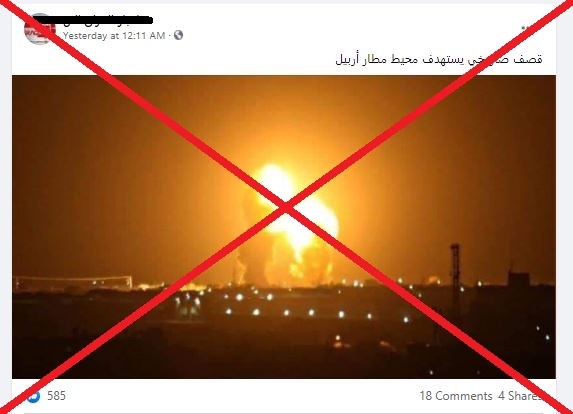Click the globe public-audience icon
Viewport: 573px width, 414px height.
(x=178, y=35)
